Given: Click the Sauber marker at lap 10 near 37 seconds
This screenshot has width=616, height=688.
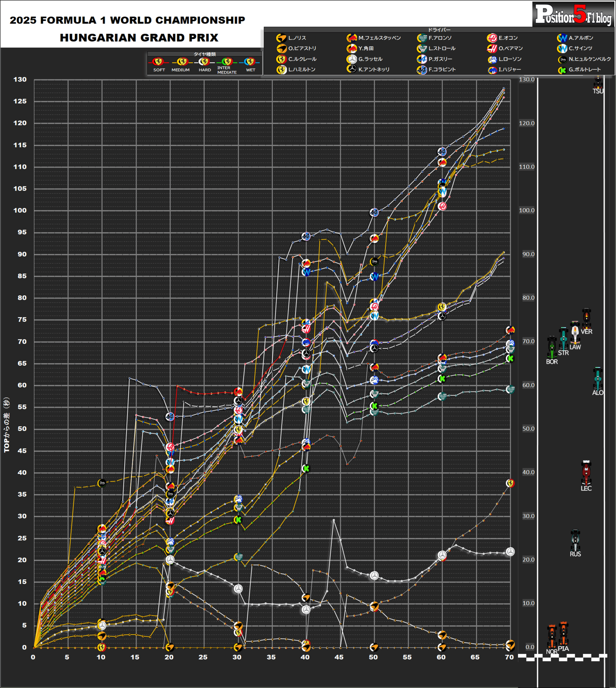Looking at the screenshot, I should click(x=102, y=483).
